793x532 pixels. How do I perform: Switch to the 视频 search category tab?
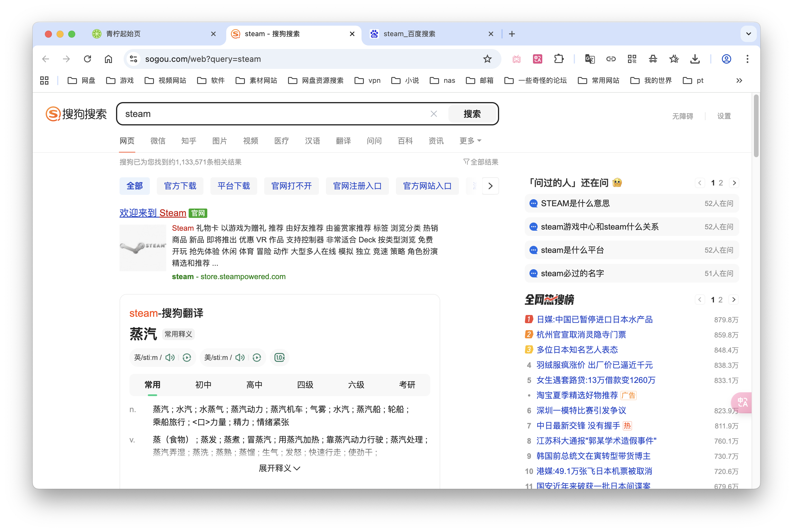click(250, 141)
